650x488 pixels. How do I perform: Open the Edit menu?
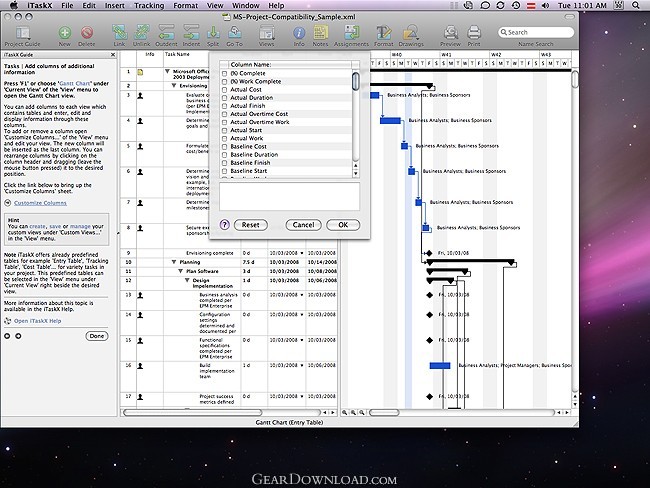[x=89, y=5]
